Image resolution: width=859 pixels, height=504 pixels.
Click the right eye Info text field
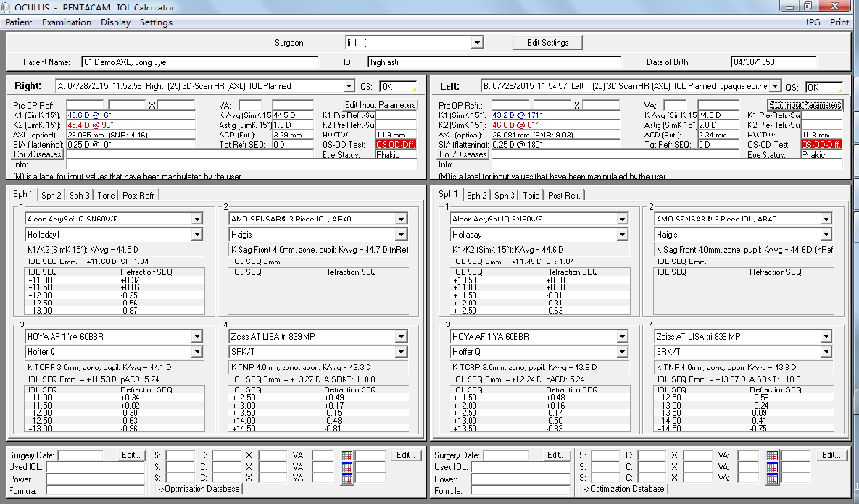241,164
